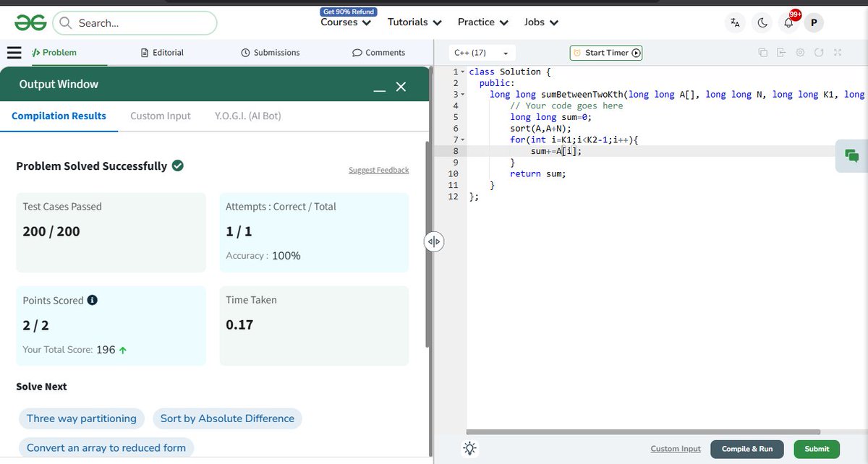Collapse code fold at line 3
Viewport: 868px width, 464px height.
(x=462, y=95)
